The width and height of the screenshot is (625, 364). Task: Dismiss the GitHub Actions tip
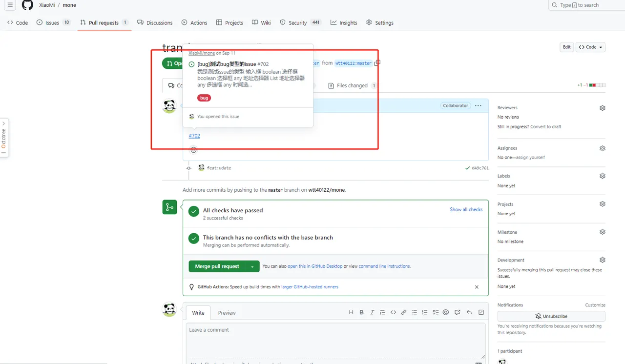point(477,287)
